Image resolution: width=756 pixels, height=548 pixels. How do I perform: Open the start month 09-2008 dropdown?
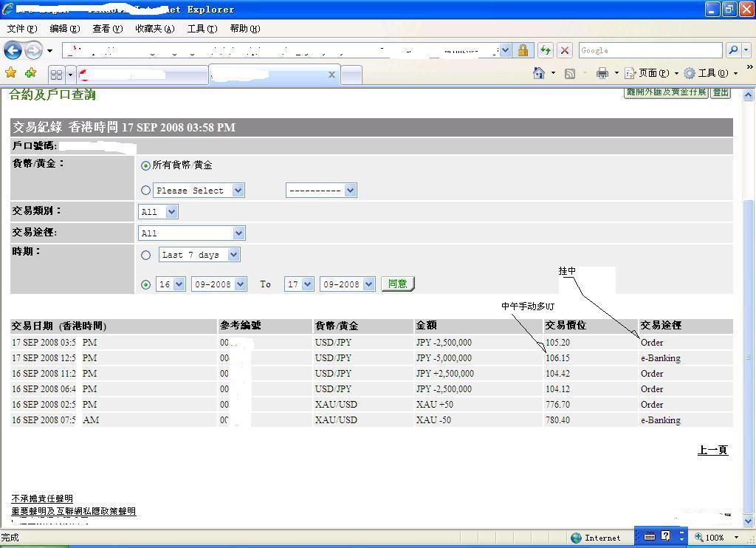click(219, 284)
